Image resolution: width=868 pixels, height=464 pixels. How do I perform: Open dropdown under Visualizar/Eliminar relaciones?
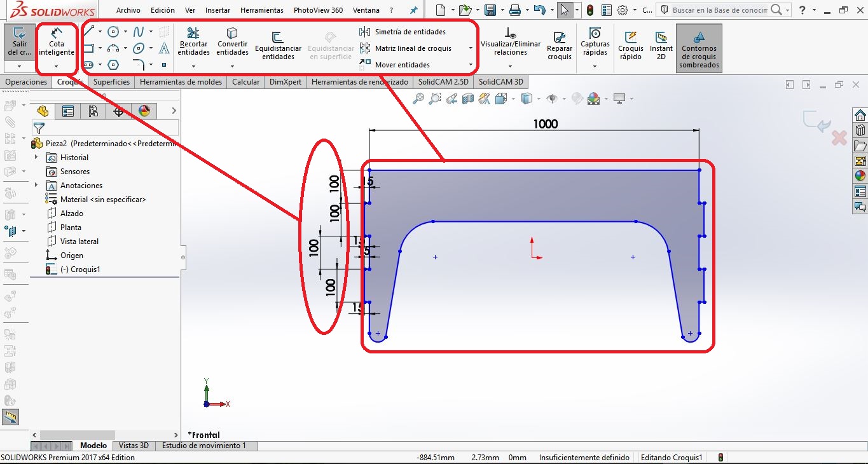[x=511, y=66]
